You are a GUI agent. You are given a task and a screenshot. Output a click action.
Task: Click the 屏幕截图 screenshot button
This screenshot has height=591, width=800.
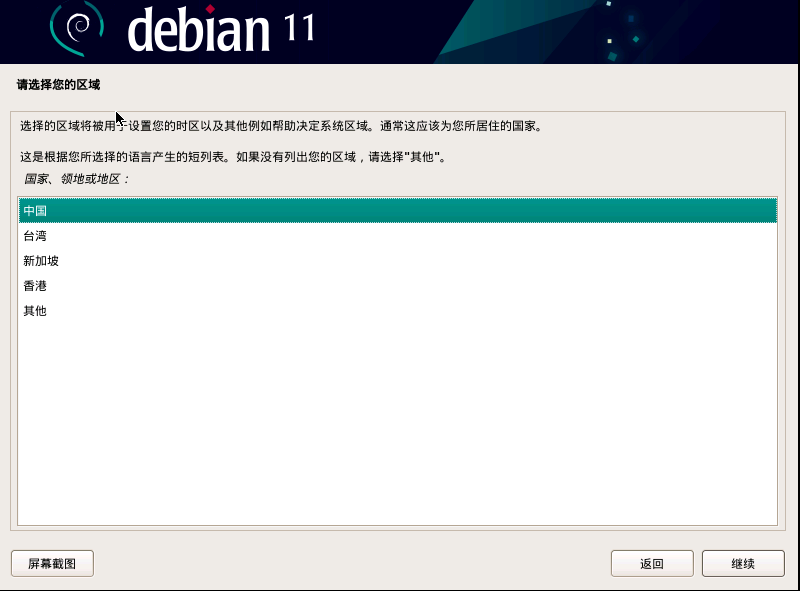pos(52,563)
